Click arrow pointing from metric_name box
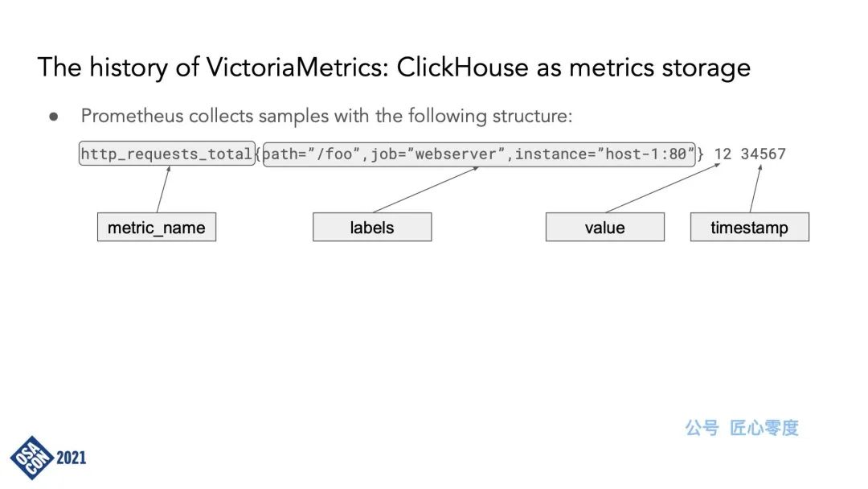This screenshot has width=868, height=489. click(x=163, y=189)
